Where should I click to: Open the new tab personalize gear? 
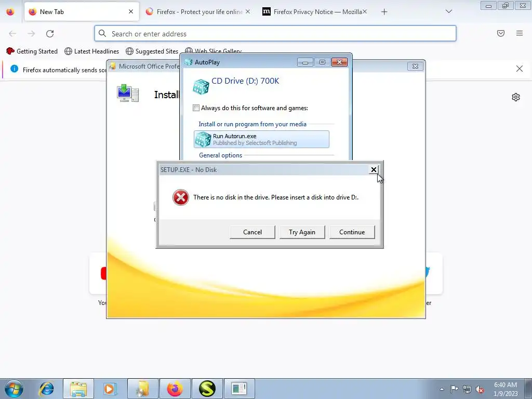516,97
